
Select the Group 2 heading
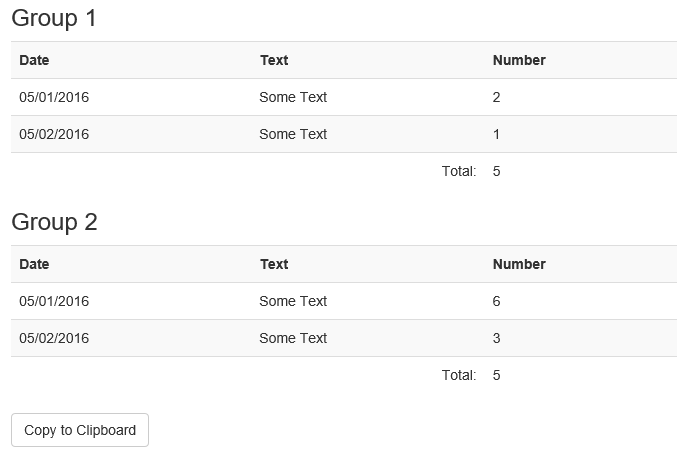[x=54, y=222]
